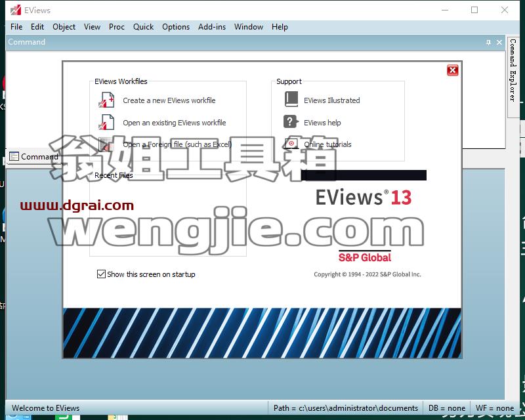This screenshot has width=525, height=420.
Task: Click the Open an existing workfile icon
Action: (x=106, y=122)
